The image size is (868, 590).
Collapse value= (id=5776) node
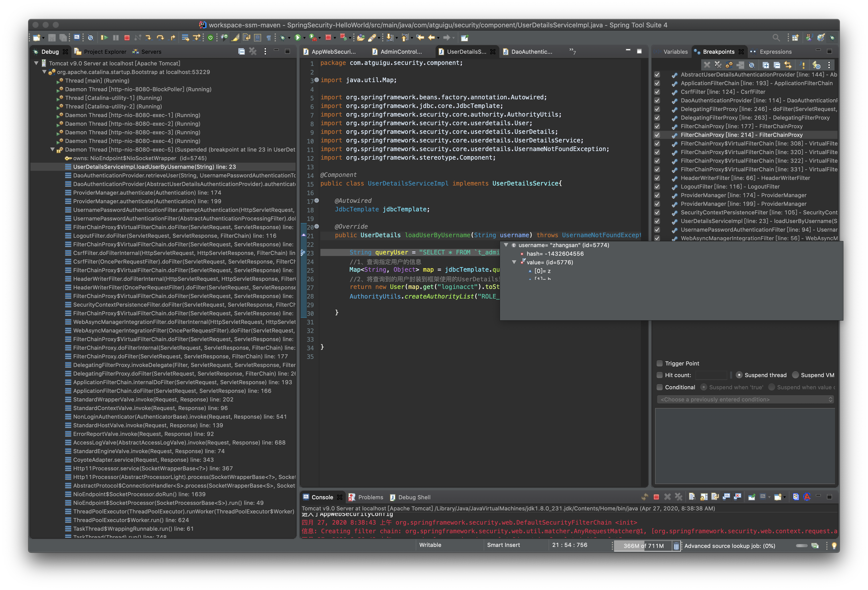[514, 262]
